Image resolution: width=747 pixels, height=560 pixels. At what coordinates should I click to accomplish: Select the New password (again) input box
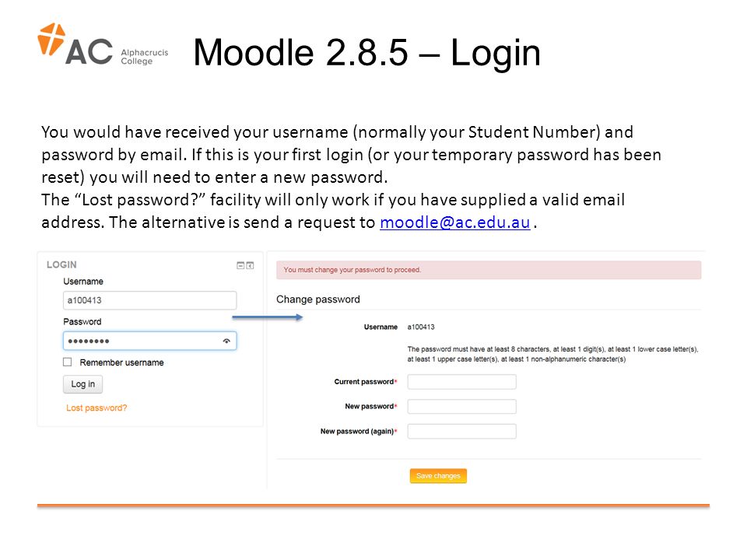click(461, 432)
